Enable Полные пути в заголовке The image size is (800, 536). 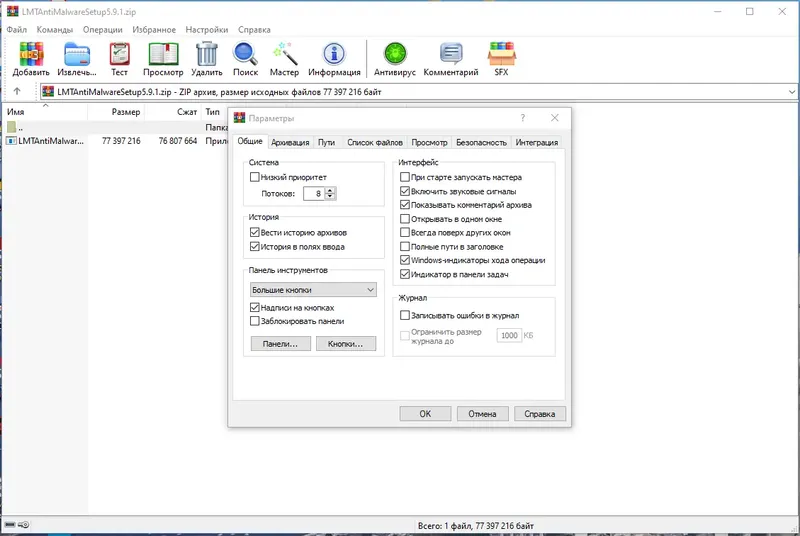tap(405, 246)
